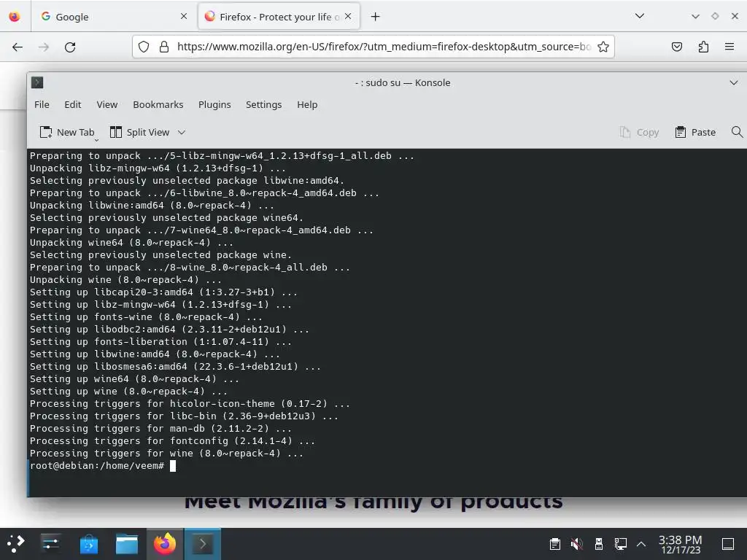Reload the current Firefox page
The height and width of the screenshot is (560, 747).
(x=70, y=47)
